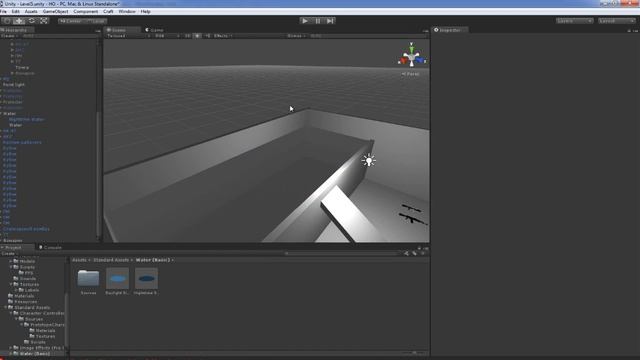The height and width of the screenshot is (360, 640).
Task: Click Assets in breadcrumb path
Action: coord(79,260)
